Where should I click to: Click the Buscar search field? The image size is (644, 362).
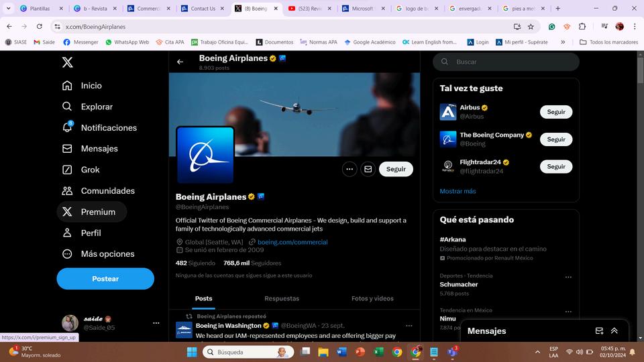[x=506, y=62]
